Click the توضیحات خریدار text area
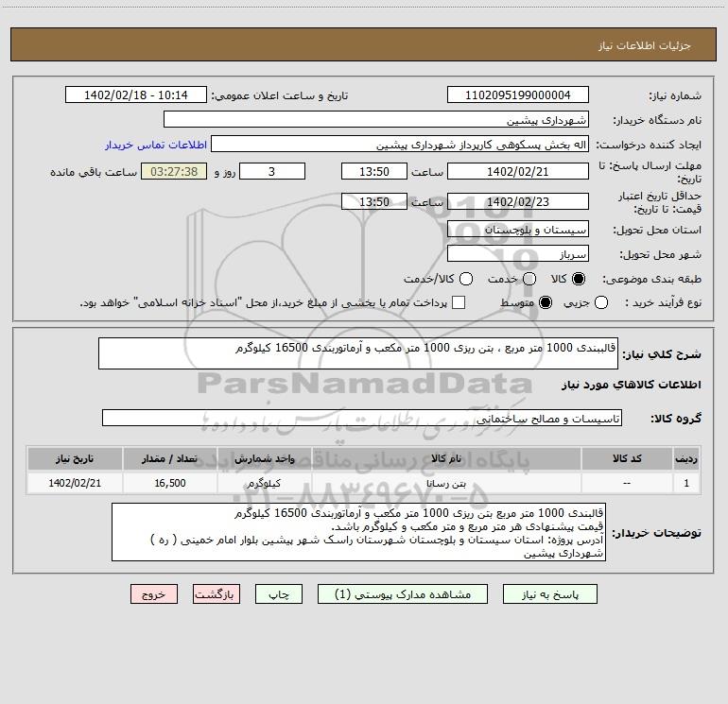728x704 pixels. click(x=358, y=532)
